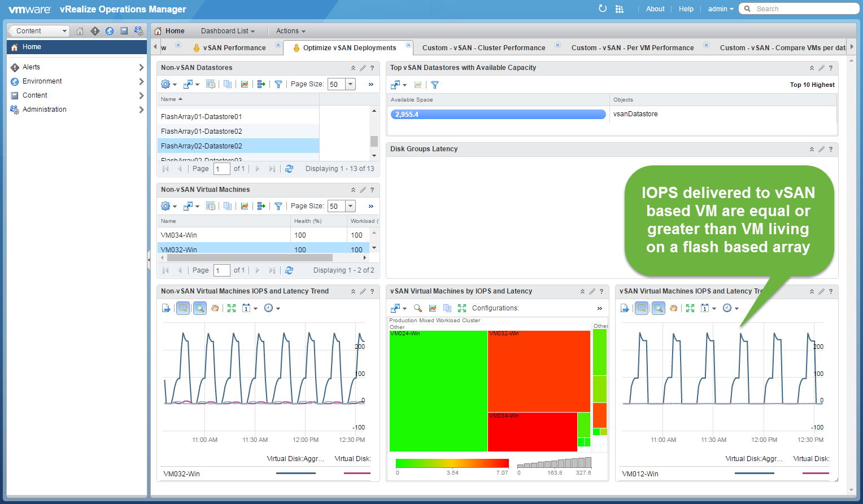Expand the Administration navigation arrow
863x504 pixels.
[x=141, y=109]
